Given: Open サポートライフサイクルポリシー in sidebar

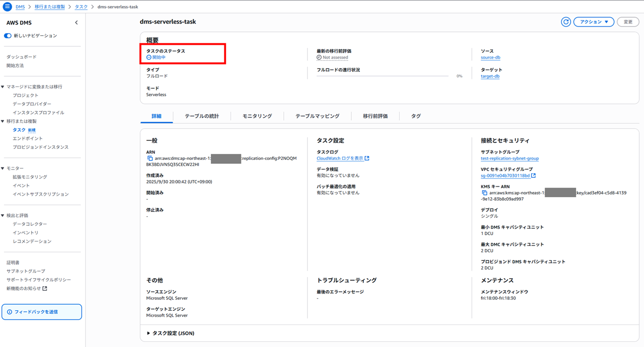Looking at the screenshot, I should coord(38,280).
